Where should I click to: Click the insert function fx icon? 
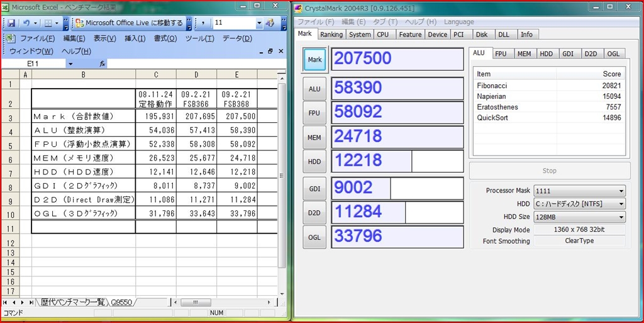[x=103, y=64]
